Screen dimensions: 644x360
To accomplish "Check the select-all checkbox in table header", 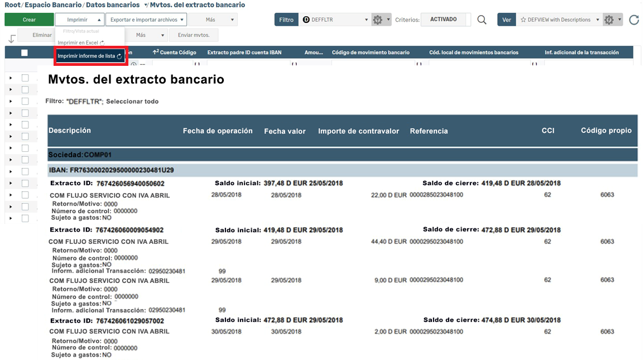I will pos(24,52).
